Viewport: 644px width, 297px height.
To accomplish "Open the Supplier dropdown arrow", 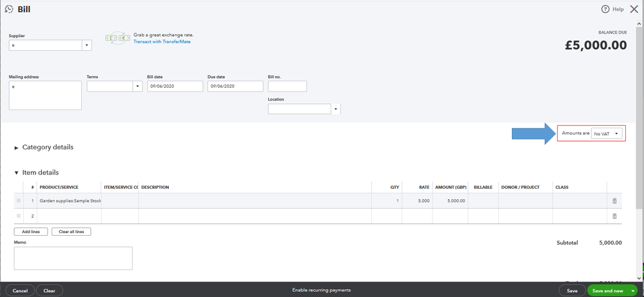I will 86,45.
